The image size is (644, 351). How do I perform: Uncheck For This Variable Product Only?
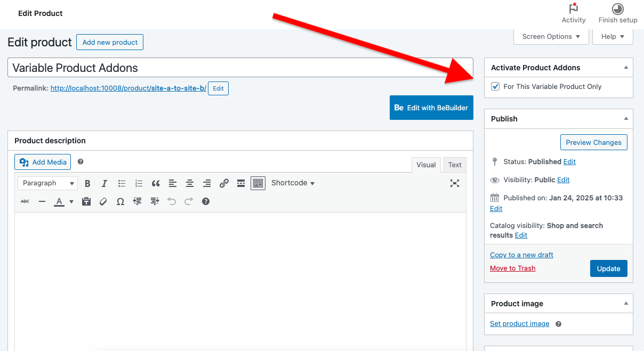[495, 86]
